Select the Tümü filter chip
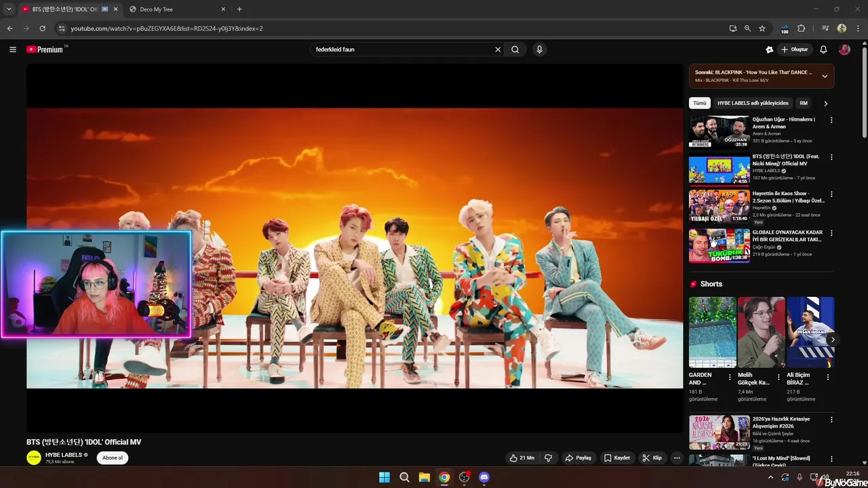The image size is (868, 488). pos(699,103)
